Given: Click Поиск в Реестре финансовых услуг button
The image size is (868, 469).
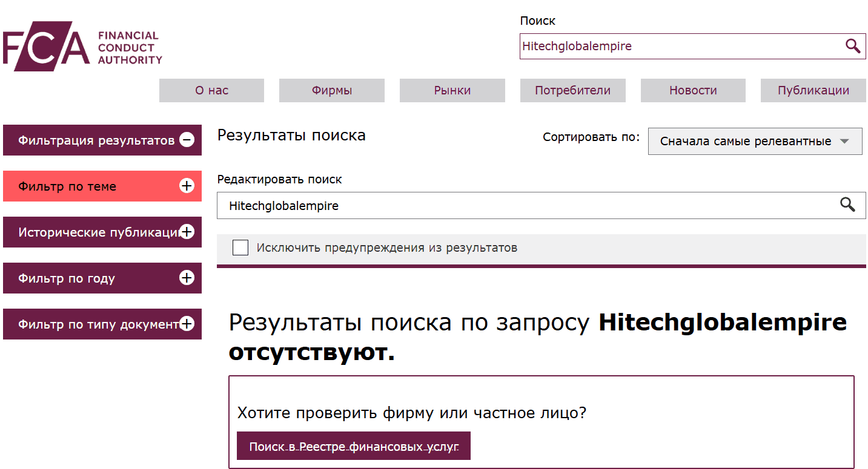Looking at the screenshot, I should coord(354,445).
